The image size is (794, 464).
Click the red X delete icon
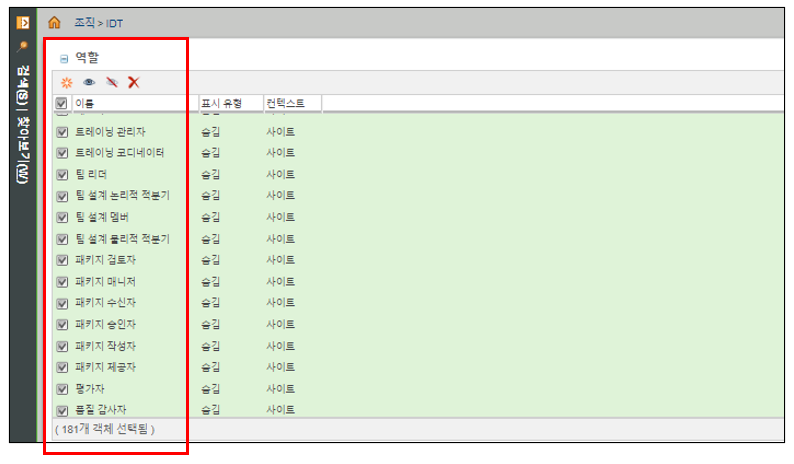pos(134,82)
